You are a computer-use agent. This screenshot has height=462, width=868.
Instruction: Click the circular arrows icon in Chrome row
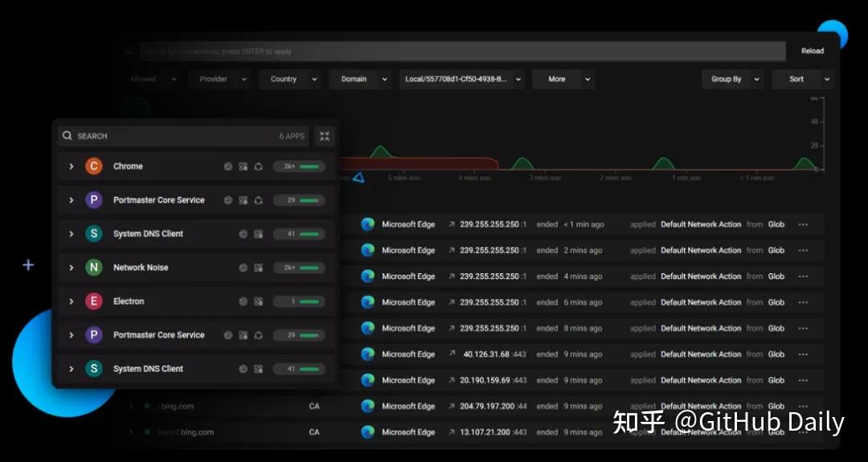coord(258,166)
